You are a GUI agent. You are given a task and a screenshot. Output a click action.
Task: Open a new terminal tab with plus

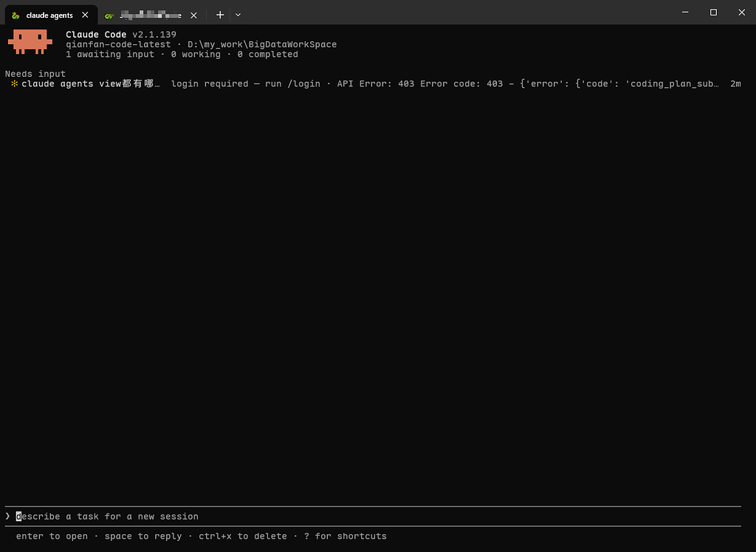click(x=220, y=15)
